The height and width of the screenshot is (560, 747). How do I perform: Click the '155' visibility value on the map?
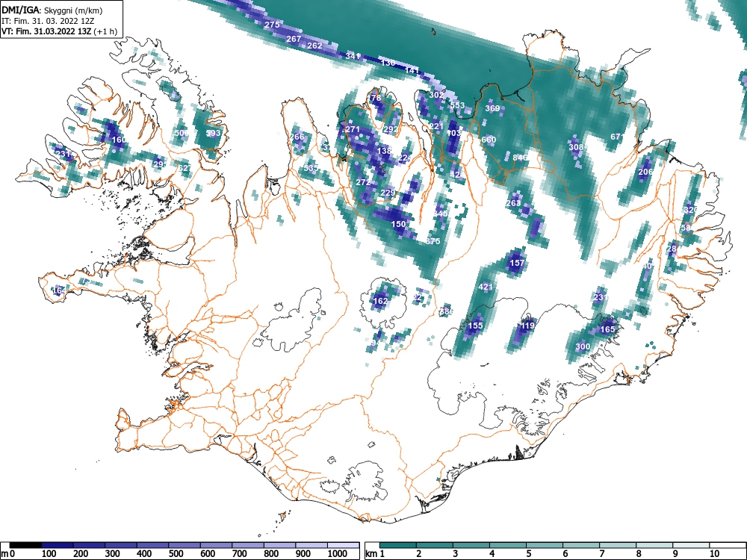(475, 326)
